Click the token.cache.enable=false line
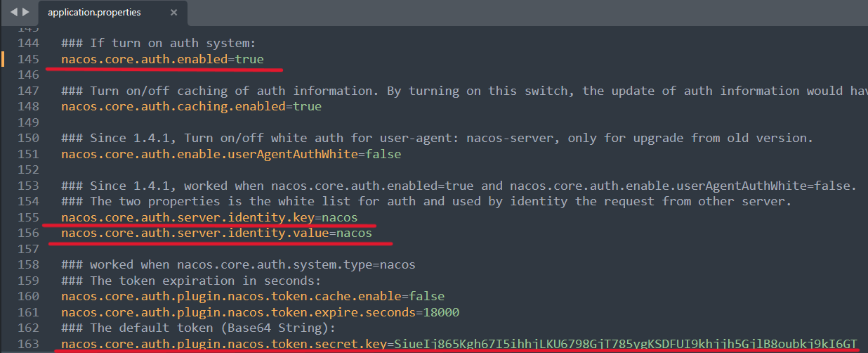868x353 pixels. [253, 296]
